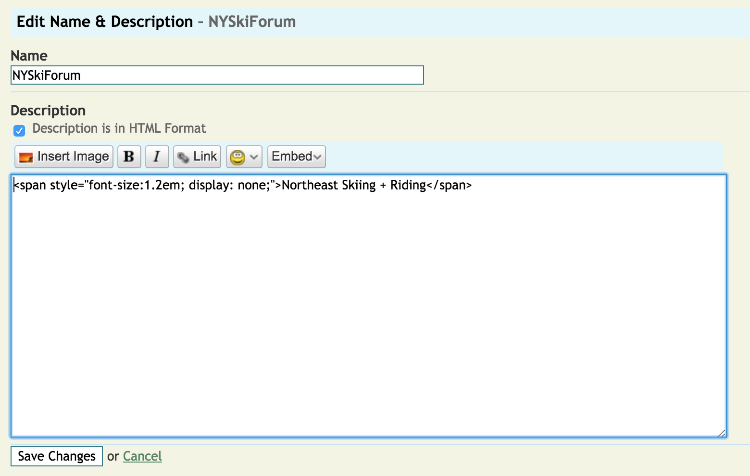Enable Description is in HTML Format checkbox
The image size is (750, 476).
tap(19, 130)
